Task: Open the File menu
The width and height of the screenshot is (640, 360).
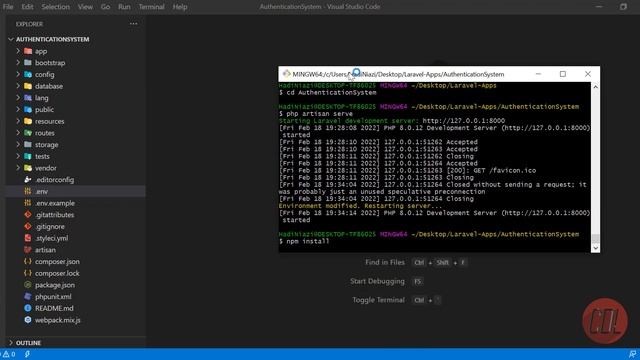Action: point(8,7)
